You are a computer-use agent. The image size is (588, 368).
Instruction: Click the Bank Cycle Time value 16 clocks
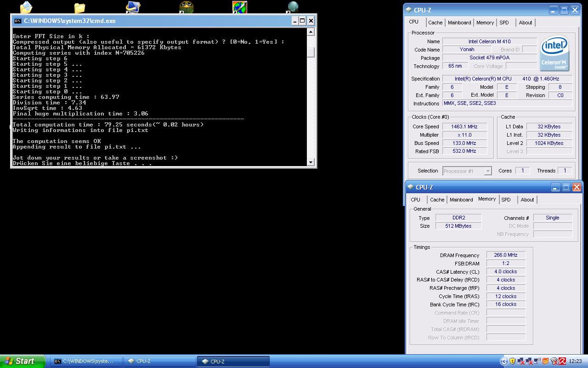506,305
